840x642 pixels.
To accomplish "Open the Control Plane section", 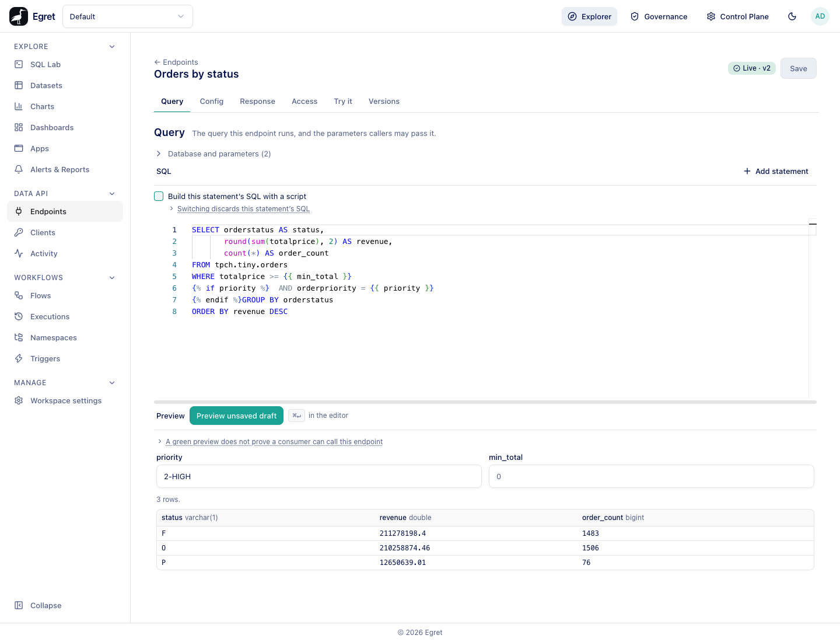I will click(737, 16).
